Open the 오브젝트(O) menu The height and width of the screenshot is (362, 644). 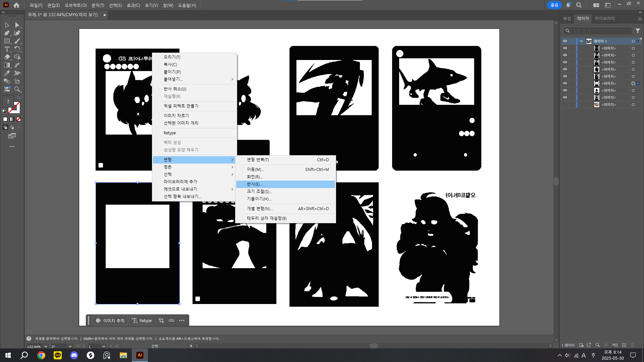tap(76, 5)
